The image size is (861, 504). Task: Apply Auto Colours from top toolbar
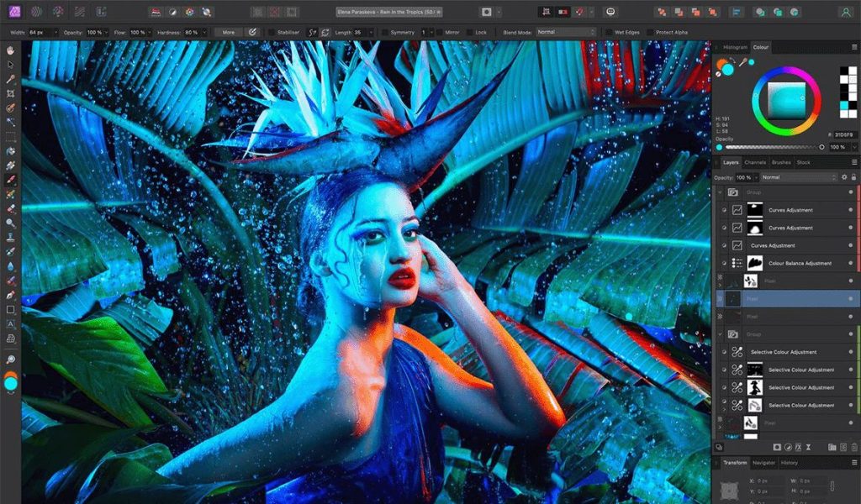(x=189, y=12)
